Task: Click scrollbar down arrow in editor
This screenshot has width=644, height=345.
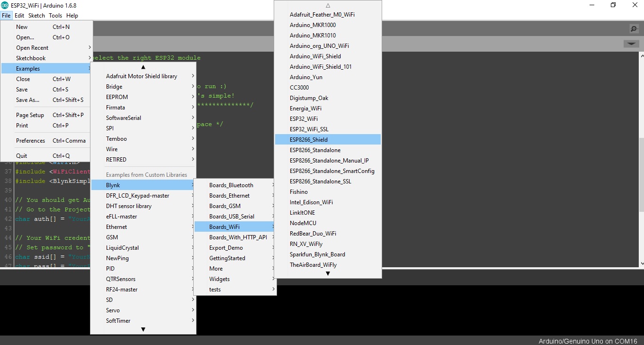Action: click(x=641, y=263)
